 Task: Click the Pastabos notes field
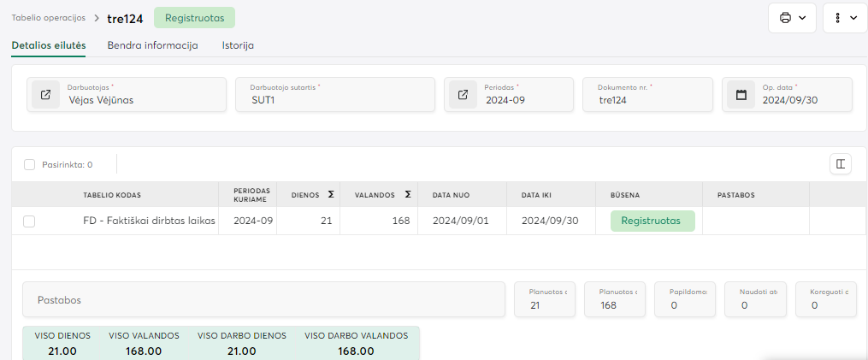coord(263,300)
